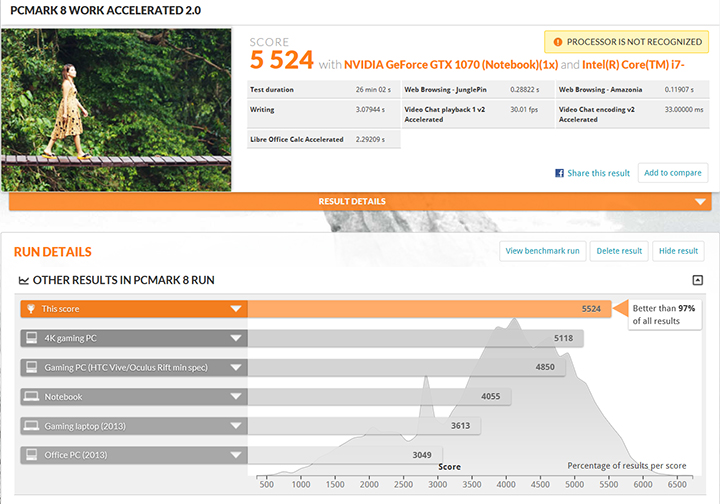Click the PCMARK 8 WORK ACCELERATED 2.0 title

click(106, 10)
